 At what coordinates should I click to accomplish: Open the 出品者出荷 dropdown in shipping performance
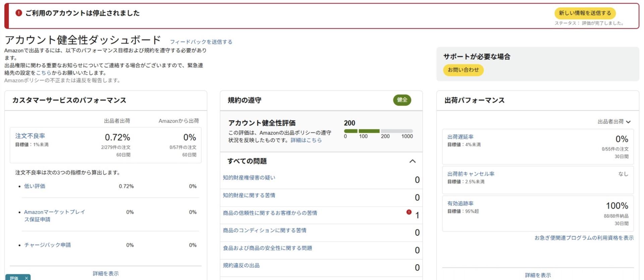614,122
